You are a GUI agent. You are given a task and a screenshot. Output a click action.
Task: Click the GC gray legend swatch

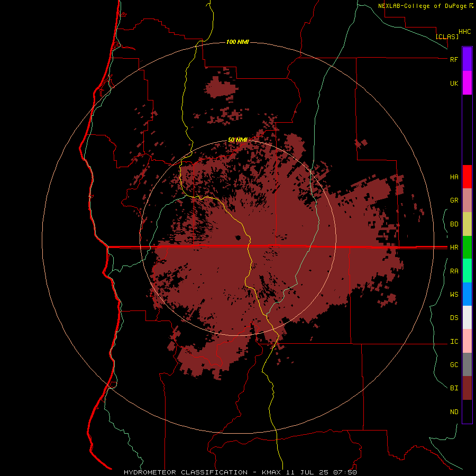click(x=467, y=364)
